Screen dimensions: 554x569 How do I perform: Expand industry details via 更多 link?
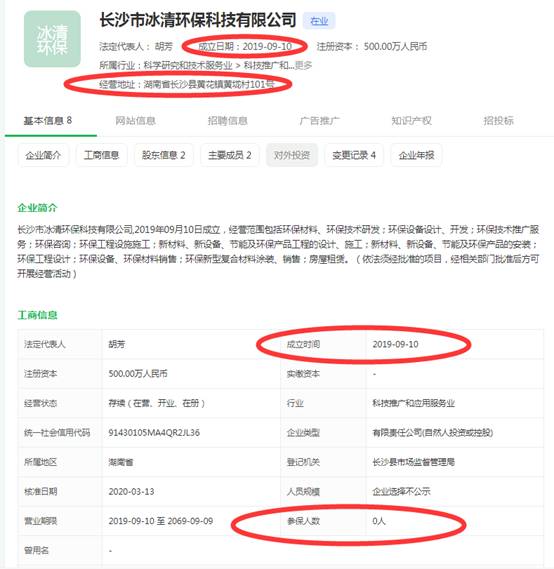(x=303, y=65)
